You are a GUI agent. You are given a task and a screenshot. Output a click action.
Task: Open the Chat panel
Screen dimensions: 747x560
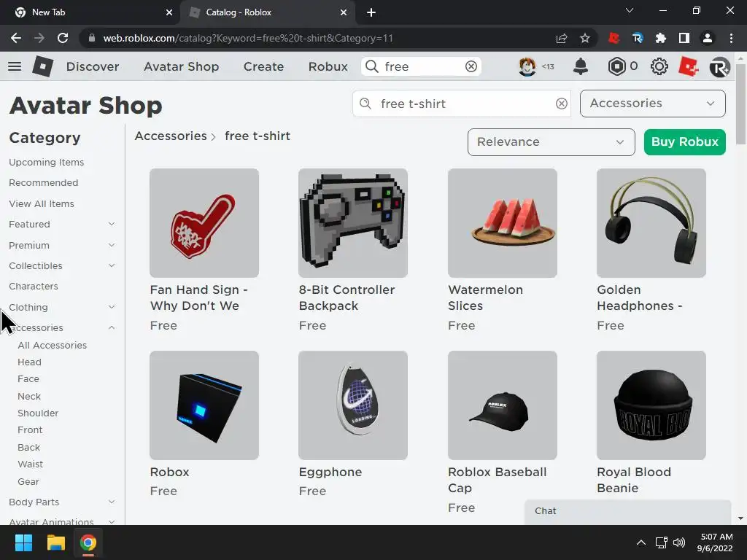point(627,511)
